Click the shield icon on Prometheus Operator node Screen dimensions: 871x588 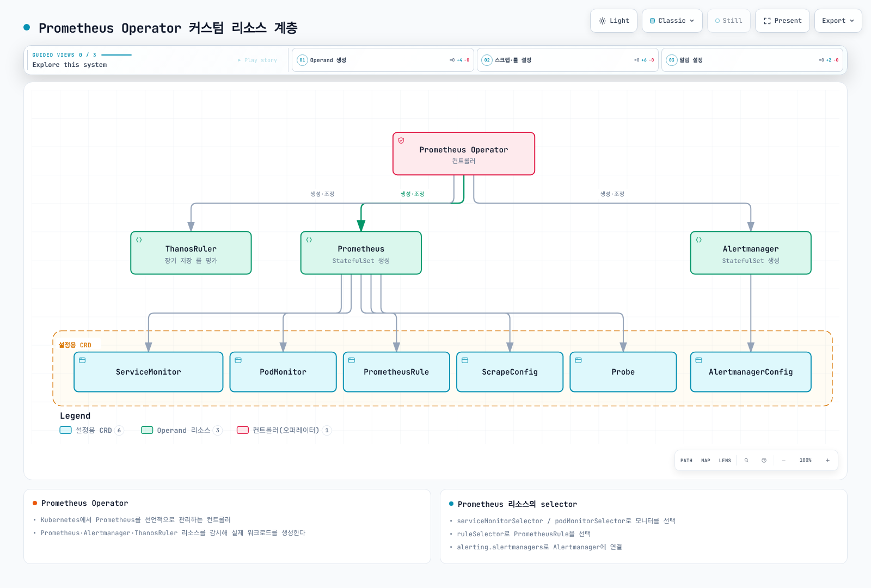[401, 140]
